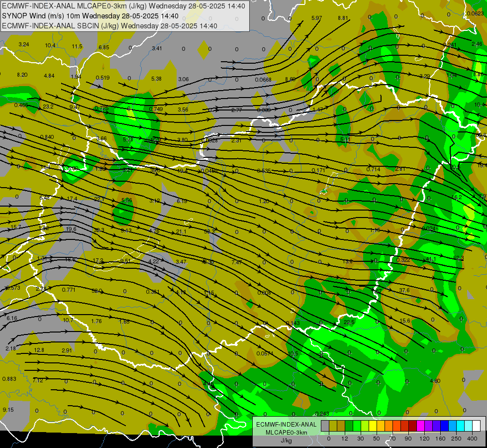Click the map value '32.3'
Image resolution: width=487 pixels, height=448 pixels.
pyautogui.click(x=99, y=230)
